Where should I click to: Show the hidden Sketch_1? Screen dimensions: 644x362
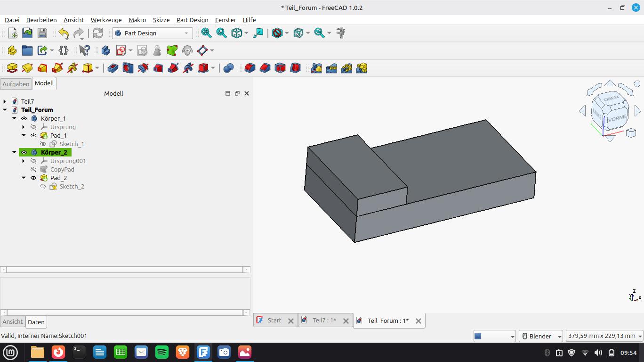click(43, 144)
